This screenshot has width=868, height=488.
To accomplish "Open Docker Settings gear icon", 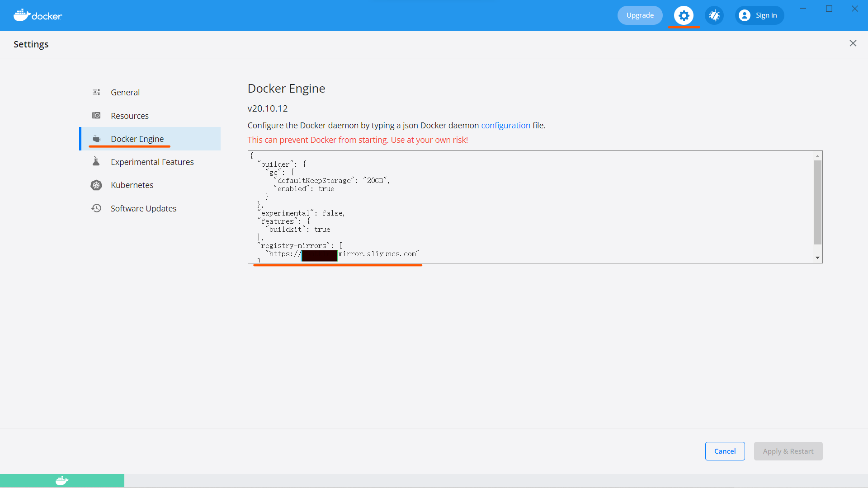I will tap(683, 15).
